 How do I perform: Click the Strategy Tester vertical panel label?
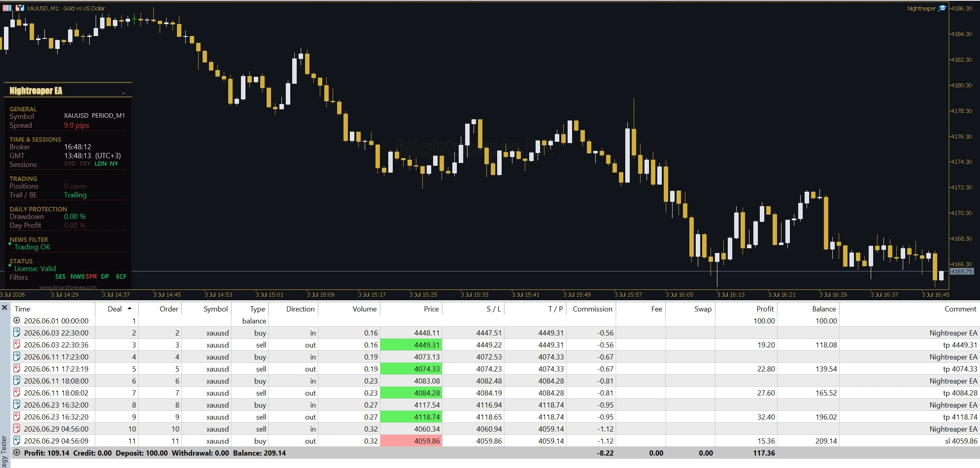(4, 452)
